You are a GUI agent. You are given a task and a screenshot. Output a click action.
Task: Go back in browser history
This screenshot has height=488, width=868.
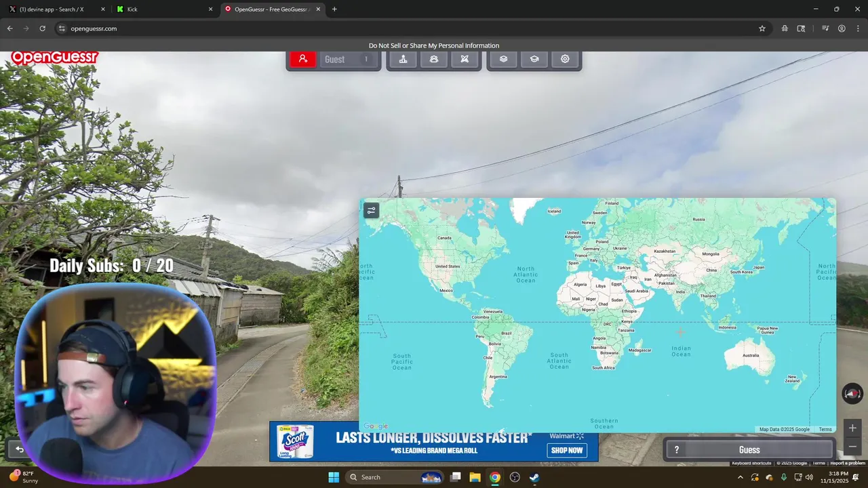(10, 28)
